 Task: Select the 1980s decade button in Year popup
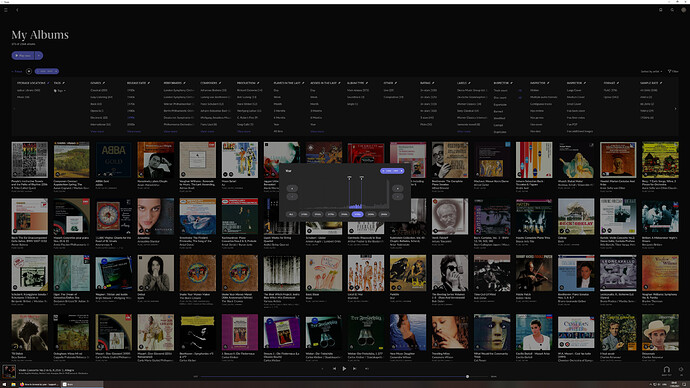coord(344,214)
